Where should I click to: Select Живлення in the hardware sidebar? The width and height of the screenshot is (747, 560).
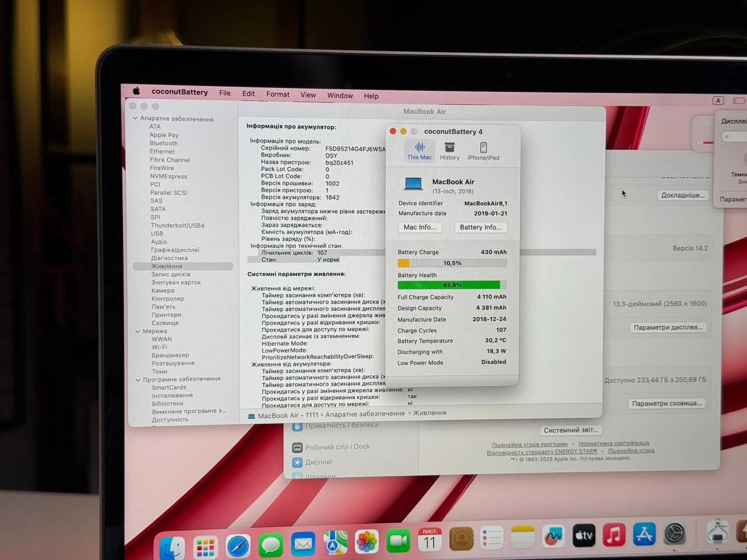click(166, 266)
